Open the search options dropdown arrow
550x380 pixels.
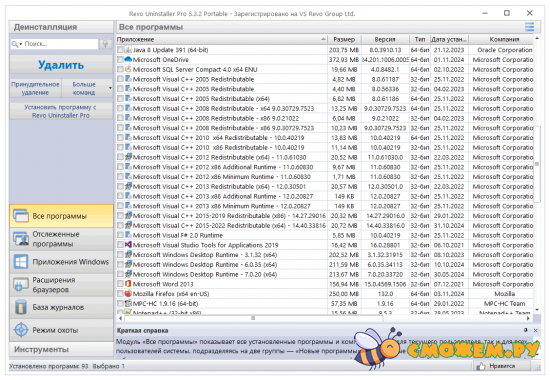(x=21, y=44)
